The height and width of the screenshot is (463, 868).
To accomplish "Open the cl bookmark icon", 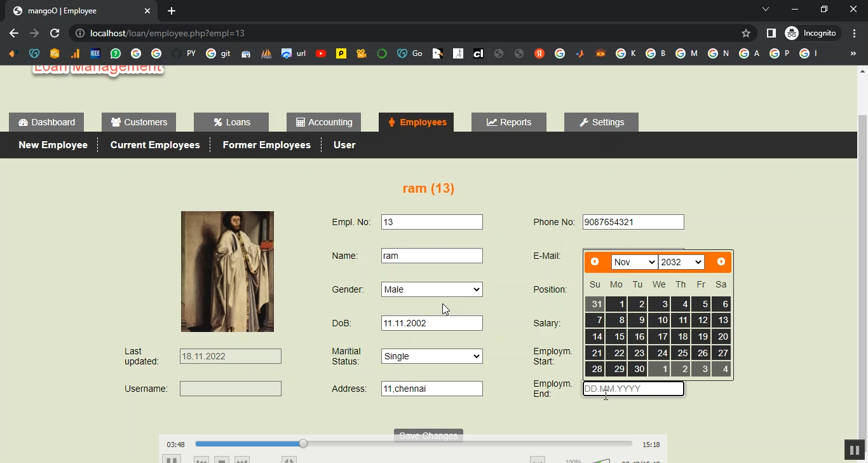I will pos(478,53).
